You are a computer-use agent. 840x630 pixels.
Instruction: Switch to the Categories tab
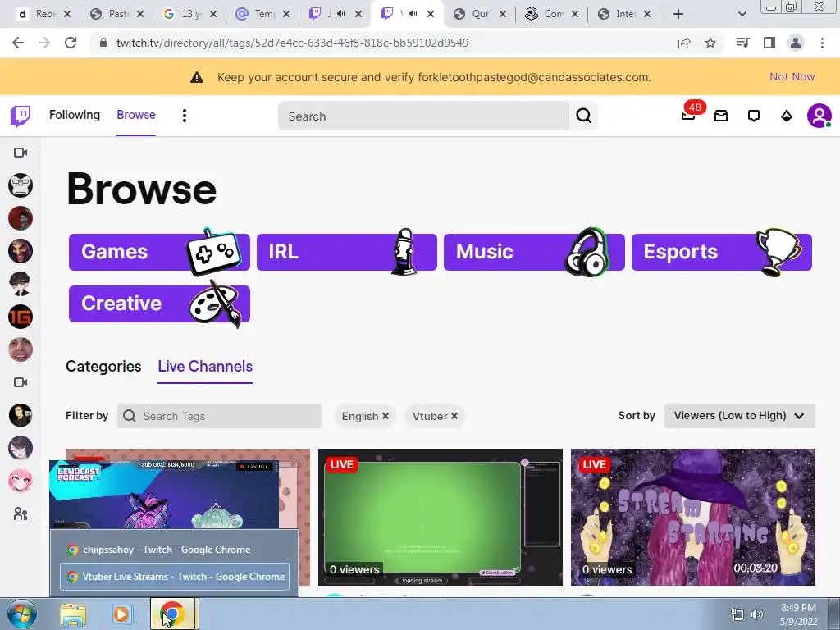tap(103, 367)
